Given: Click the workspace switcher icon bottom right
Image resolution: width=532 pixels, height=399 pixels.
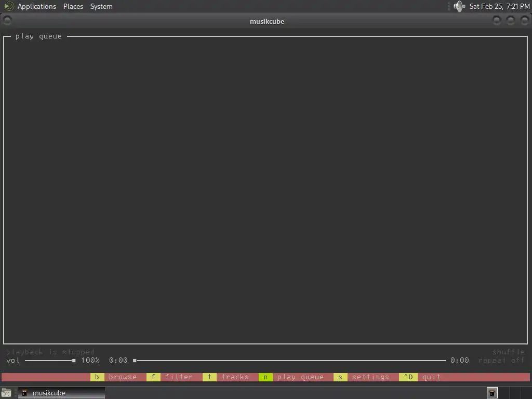Looking at the screenshot, I should [x=492, y=393].
